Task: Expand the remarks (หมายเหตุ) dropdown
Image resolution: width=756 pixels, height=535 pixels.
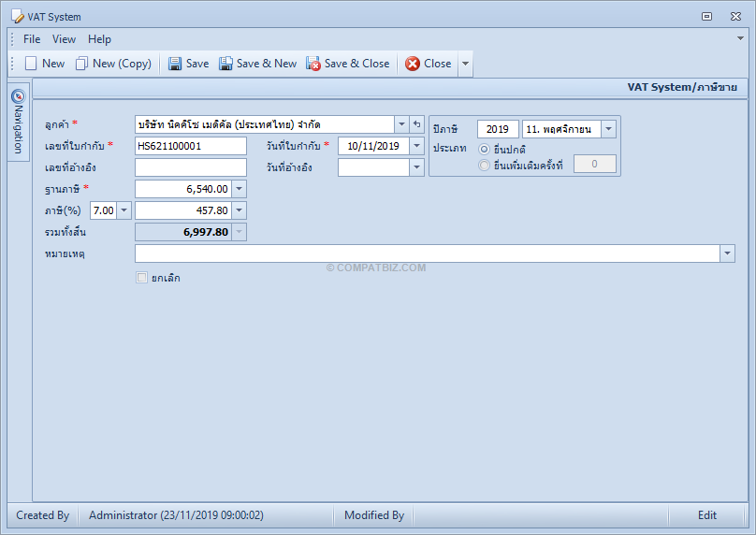Action: pos(727,253)
